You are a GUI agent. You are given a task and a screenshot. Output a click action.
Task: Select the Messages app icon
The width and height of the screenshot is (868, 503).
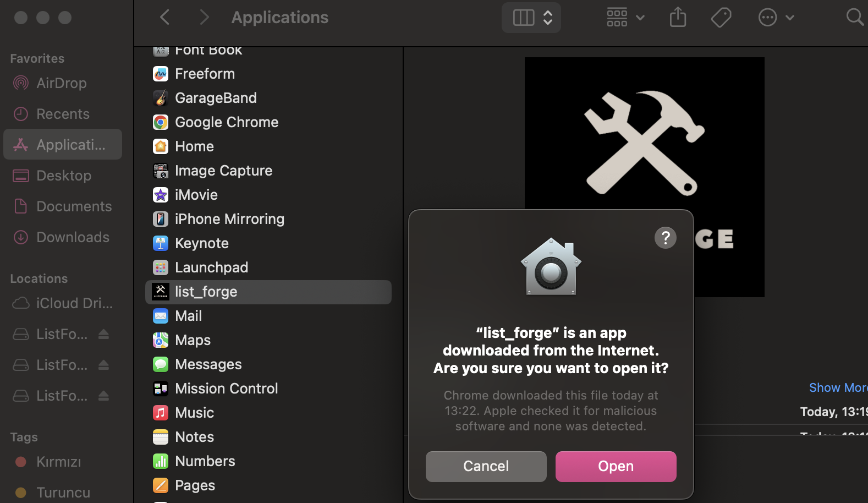[161, 364]
